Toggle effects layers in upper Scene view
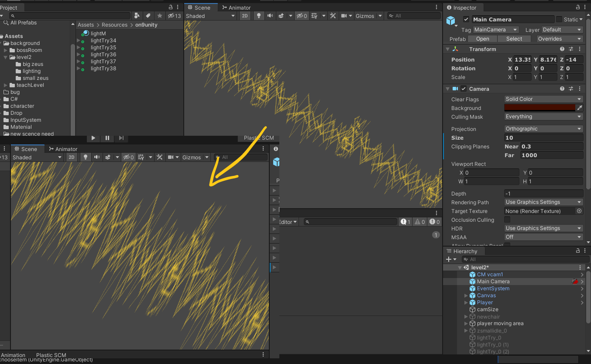 coord(282,16)
